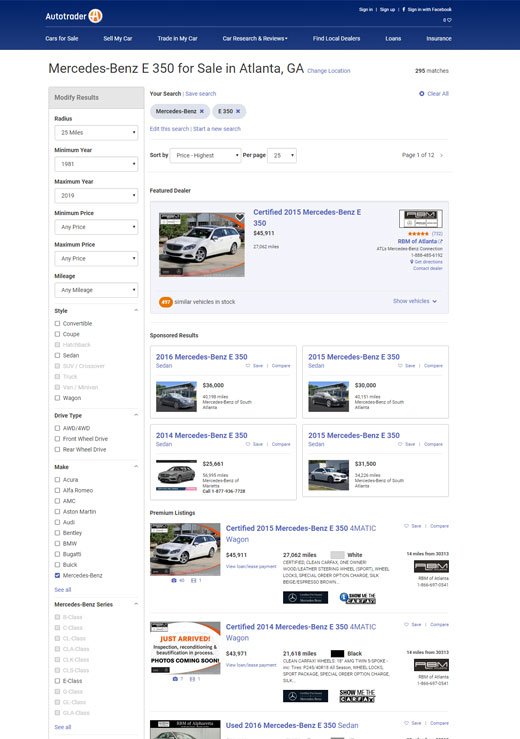The image size is (520, 739).
Task: Open Cars for Sale menu
Action: tap(62, 39)
